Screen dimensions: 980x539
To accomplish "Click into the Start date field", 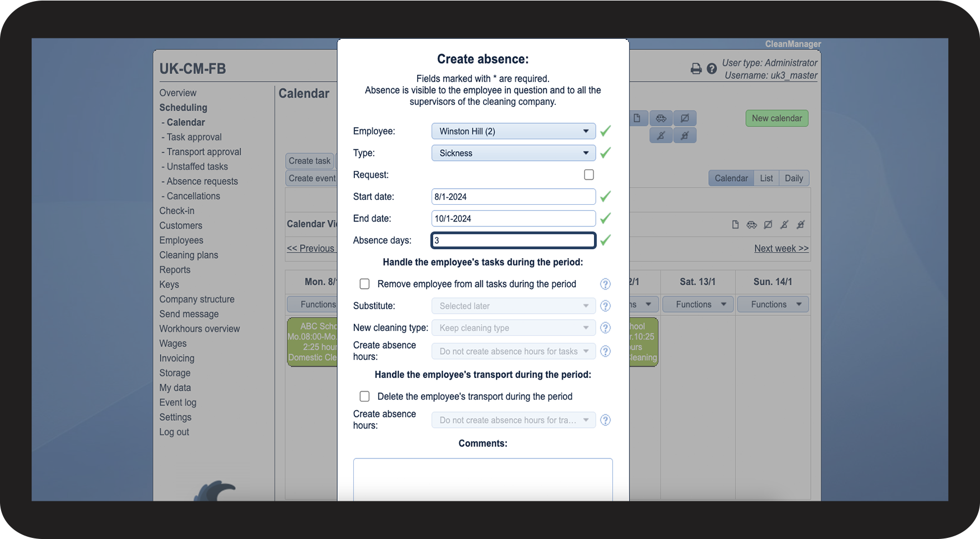I will (514, 197).
